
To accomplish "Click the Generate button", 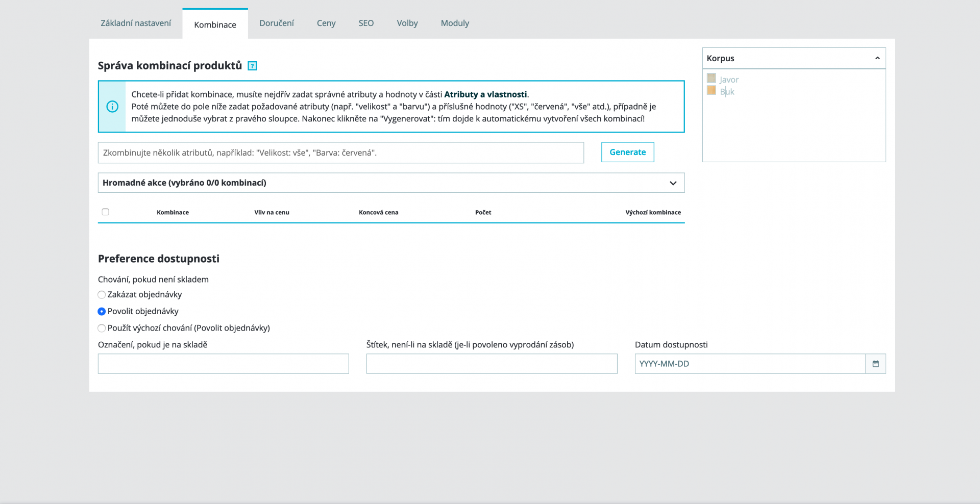I will 628,152.
